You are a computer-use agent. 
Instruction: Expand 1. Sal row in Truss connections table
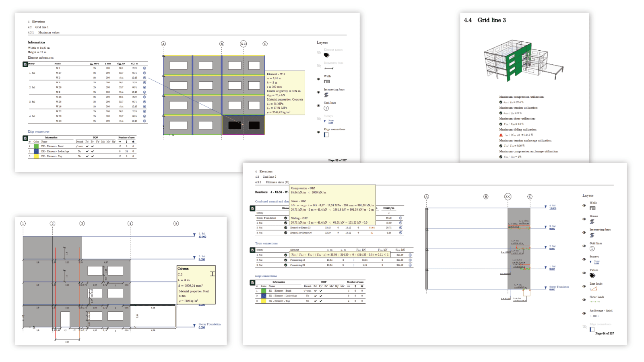pos(410,255)
